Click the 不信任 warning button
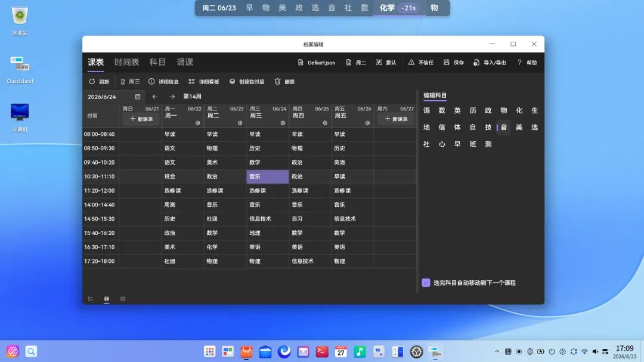This screenshot has width=644, height=362. [421, 63]
